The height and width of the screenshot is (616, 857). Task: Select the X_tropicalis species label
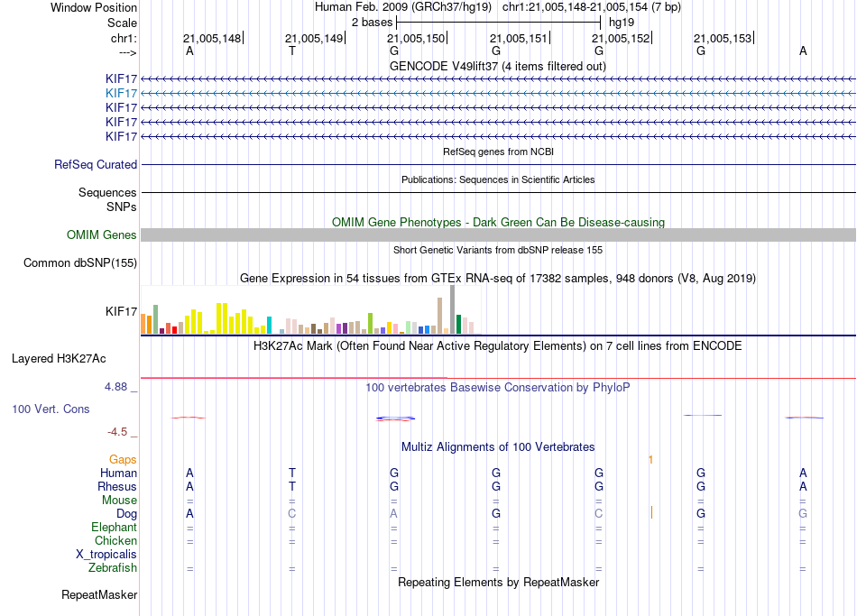coord(106,555)
